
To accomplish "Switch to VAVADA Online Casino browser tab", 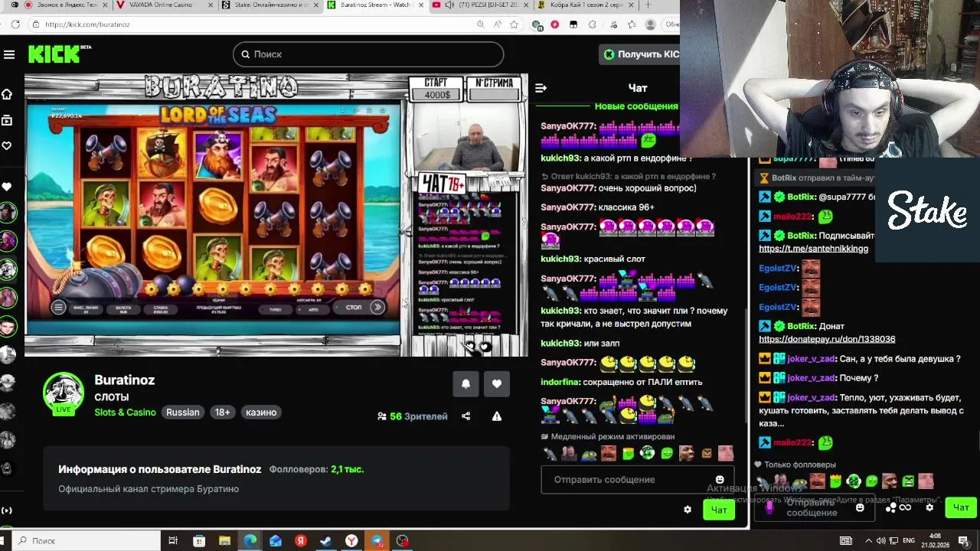I will (x=165, y=5).
